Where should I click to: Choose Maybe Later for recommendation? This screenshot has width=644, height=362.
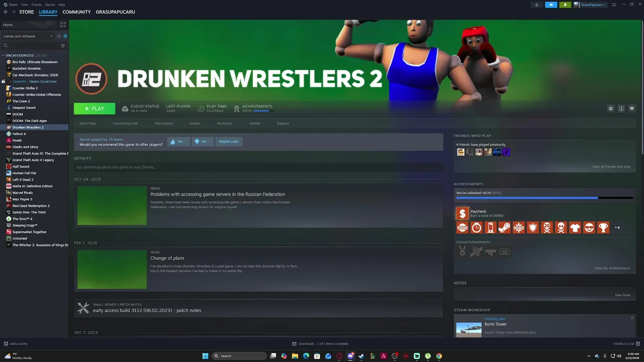228,141
